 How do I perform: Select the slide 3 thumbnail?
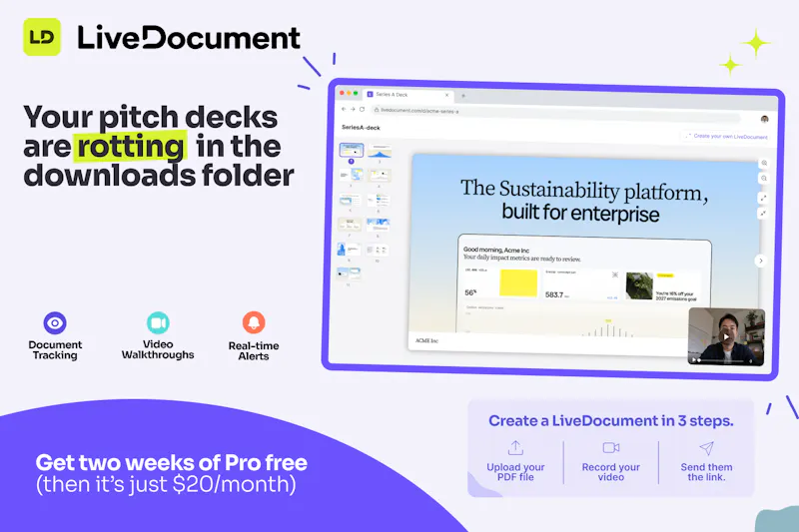351,175
